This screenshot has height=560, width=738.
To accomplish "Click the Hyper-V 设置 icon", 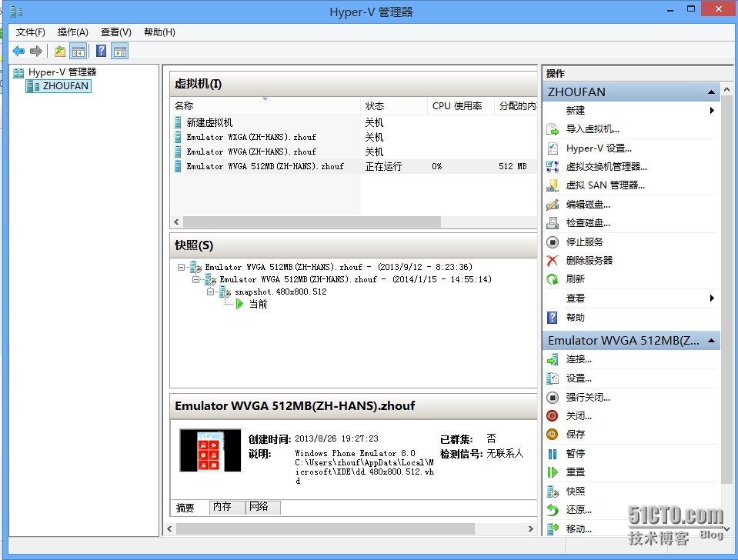I will pyautogui.click(x=552, y=148).
